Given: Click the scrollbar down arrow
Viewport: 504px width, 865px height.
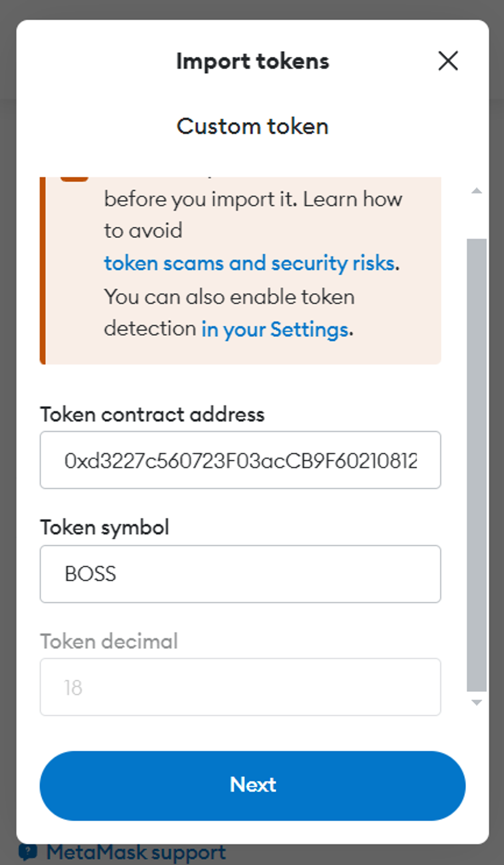Looking at the screenshot, I should click(x=477, y=703).
